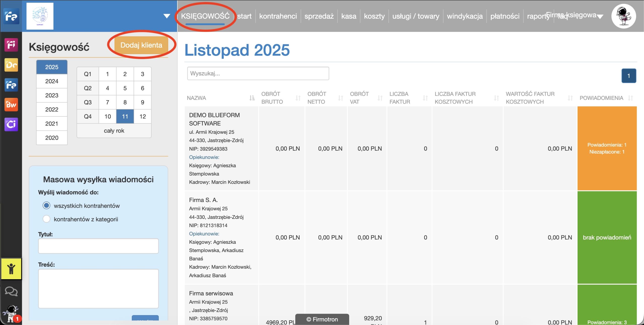Open the chat bubbles icon

[11, 291]
